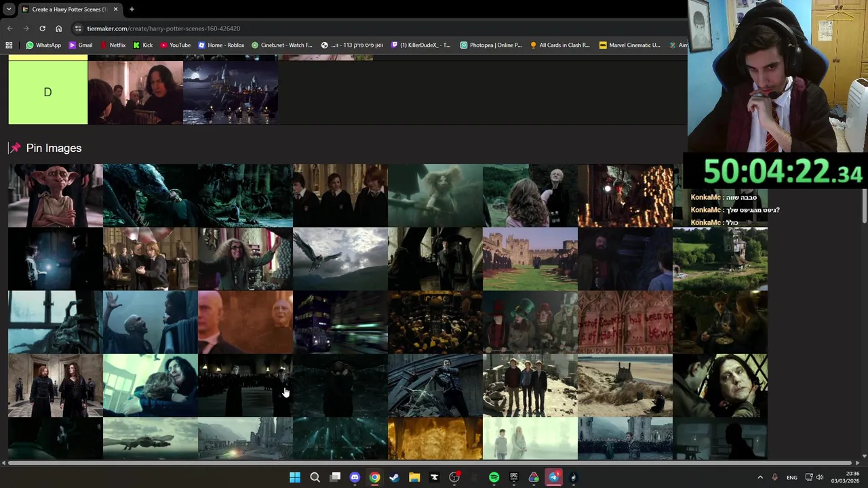
Task: Pick the floating candles Great Hall image
Action: (625, 195)
